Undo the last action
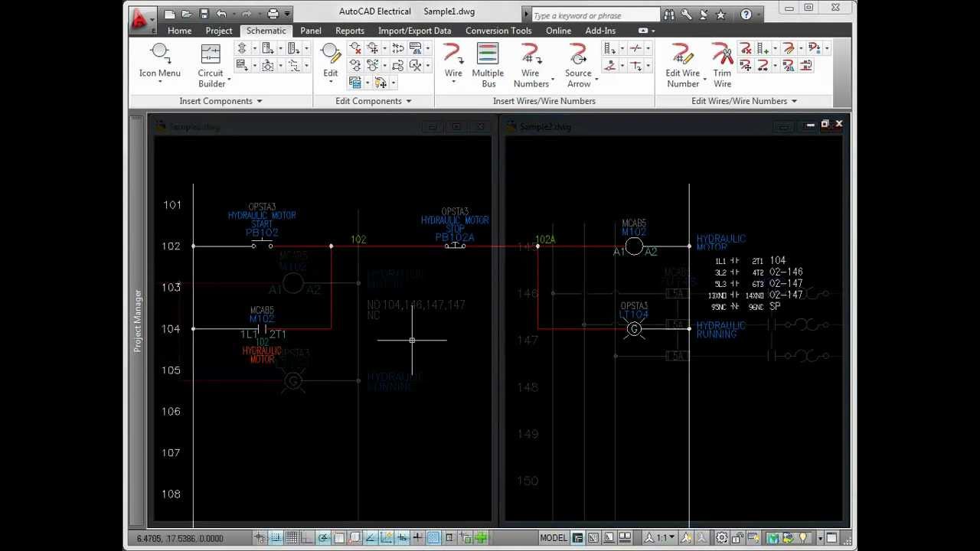 tap(221, 14)
